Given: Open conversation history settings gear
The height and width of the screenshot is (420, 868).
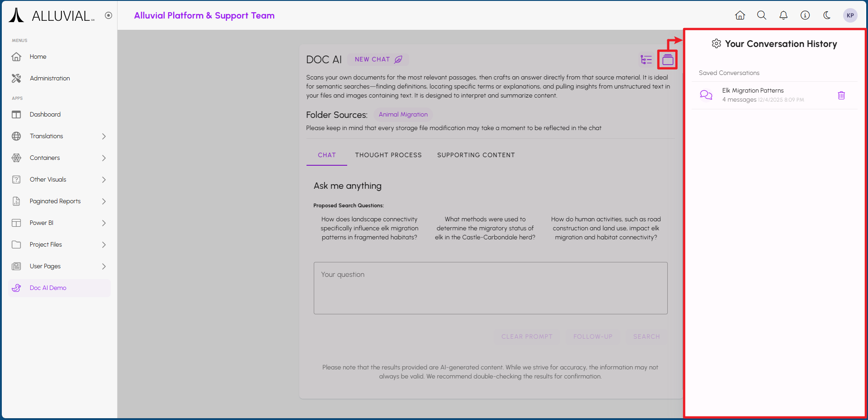Looking at the screenshot, I should [716, 44].
